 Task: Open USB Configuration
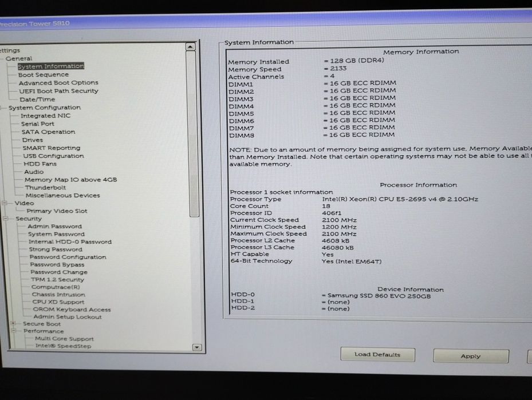tap(54, 156)
